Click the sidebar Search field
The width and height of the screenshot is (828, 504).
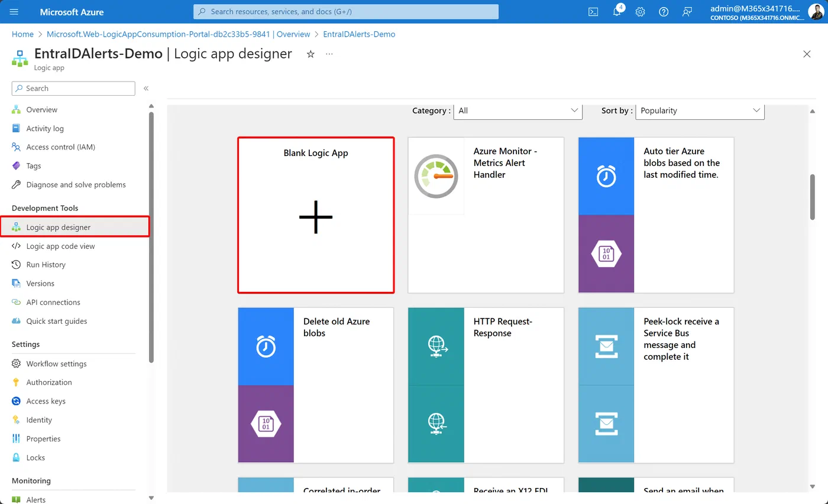(x=73, y=89)
